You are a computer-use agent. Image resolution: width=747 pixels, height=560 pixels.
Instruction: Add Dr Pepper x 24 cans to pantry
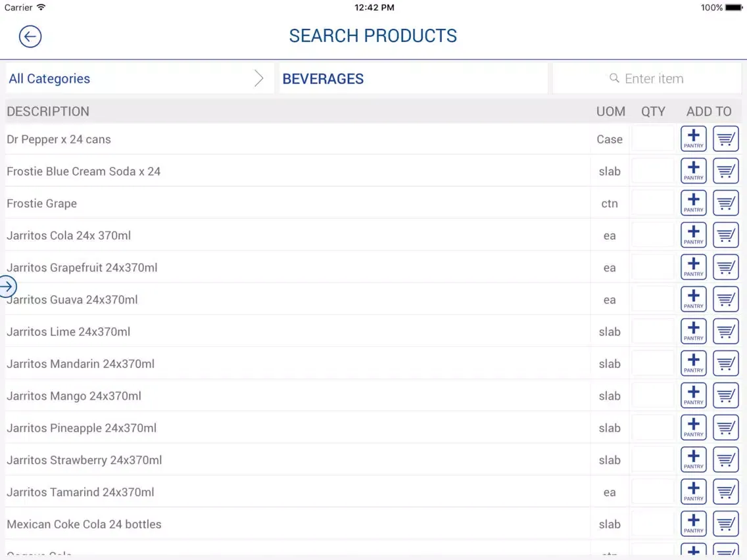tap(693, 139)
